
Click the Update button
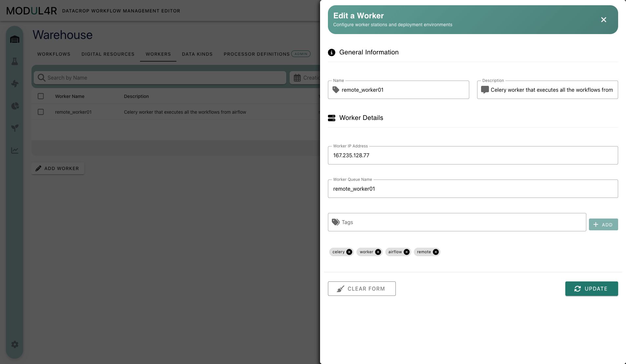[x=592, y=289]
